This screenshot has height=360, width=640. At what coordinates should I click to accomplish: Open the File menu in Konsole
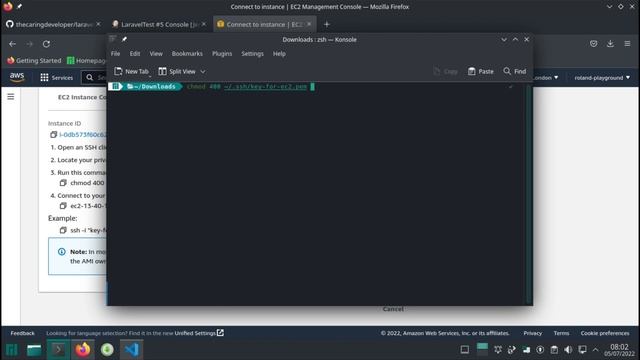(116, 54)
